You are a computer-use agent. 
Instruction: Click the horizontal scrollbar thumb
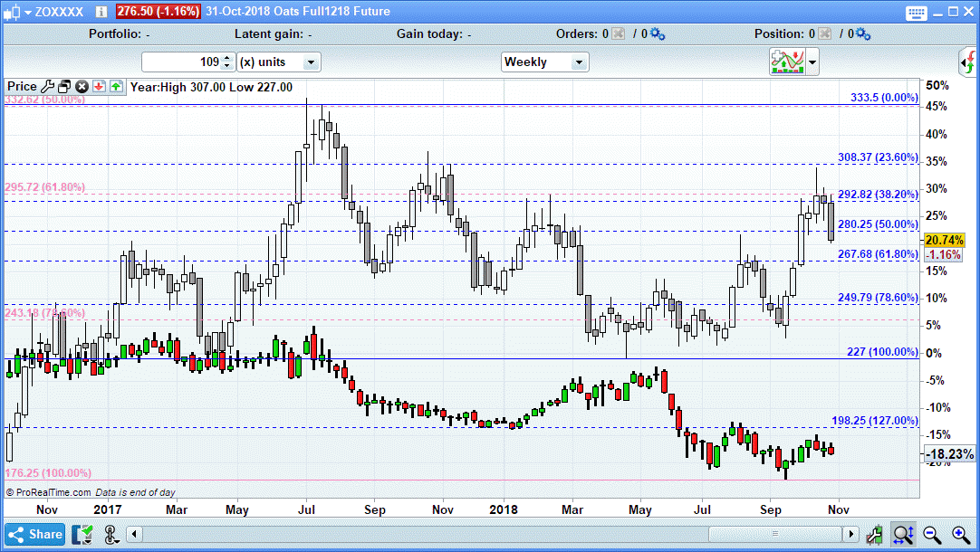pos(775,534)
